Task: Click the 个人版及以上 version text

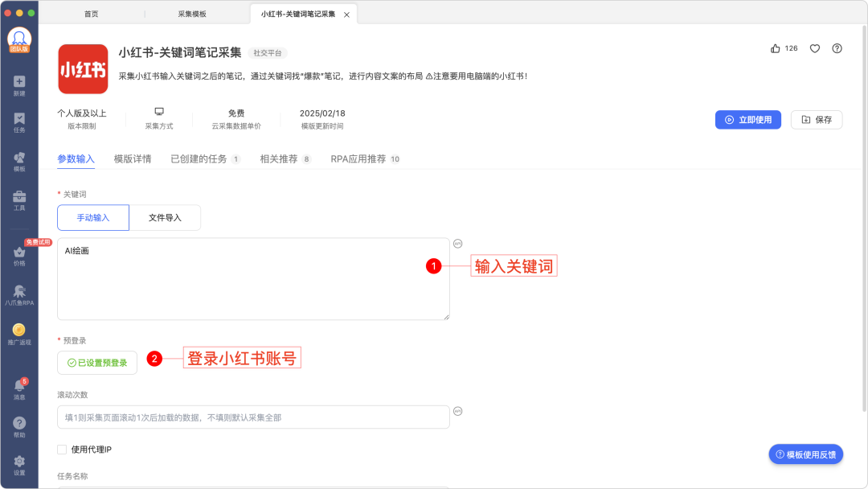Action: click(82, 113)
